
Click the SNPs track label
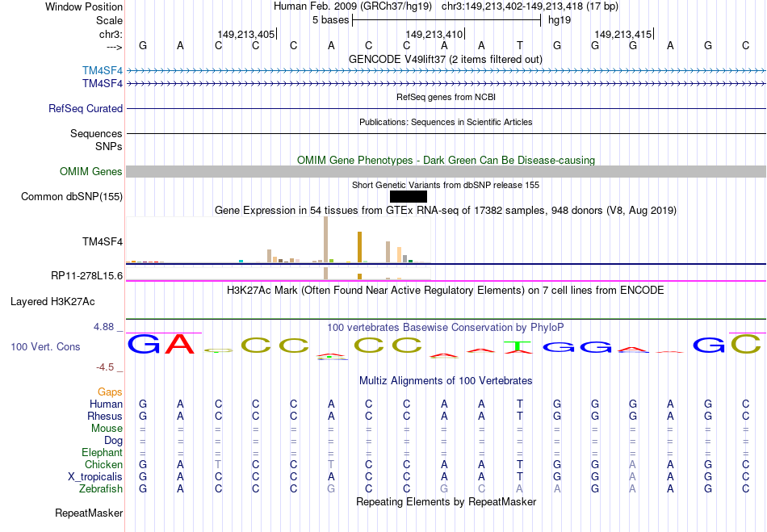tap(109, 146)
